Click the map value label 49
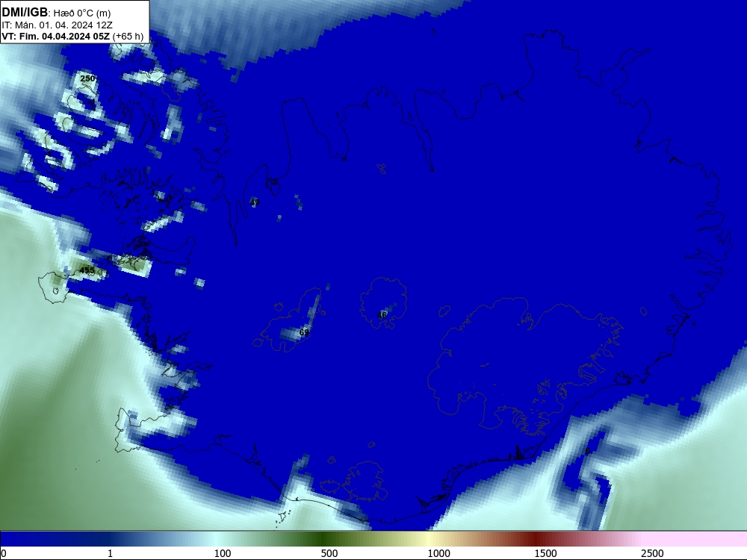 tap(255, 202)
